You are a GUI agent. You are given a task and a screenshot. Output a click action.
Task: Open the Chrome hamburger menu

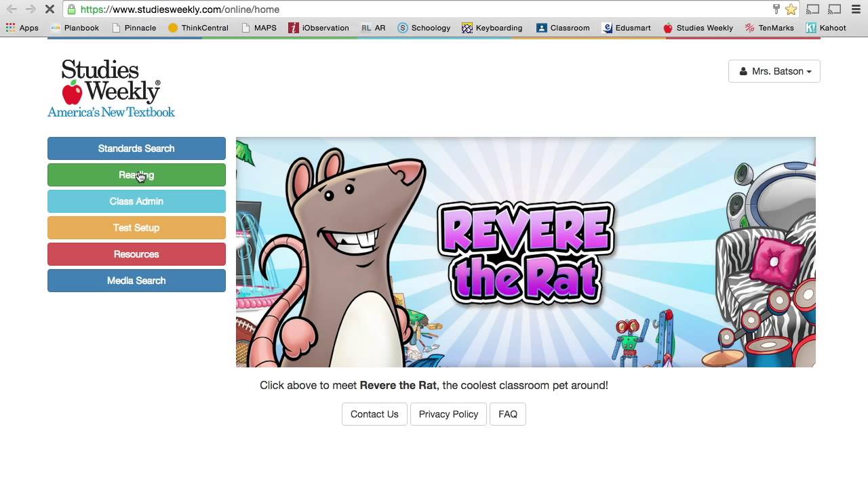pyautogui.click(x=856, y=9)
